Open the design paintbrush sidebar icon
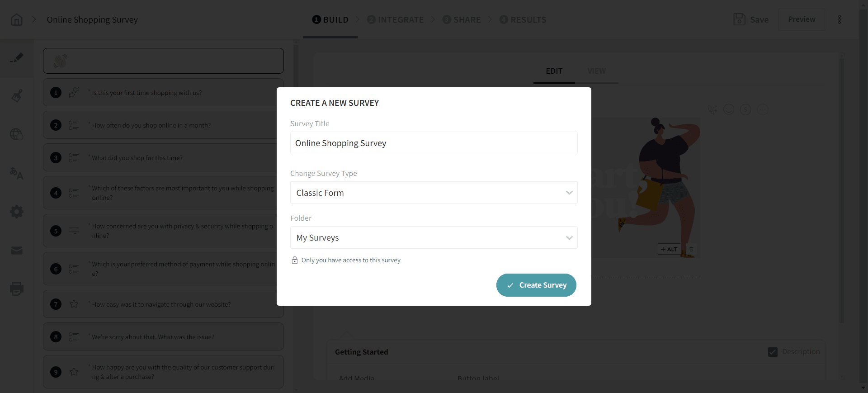 pyautogui.click(x=17, y=96)
